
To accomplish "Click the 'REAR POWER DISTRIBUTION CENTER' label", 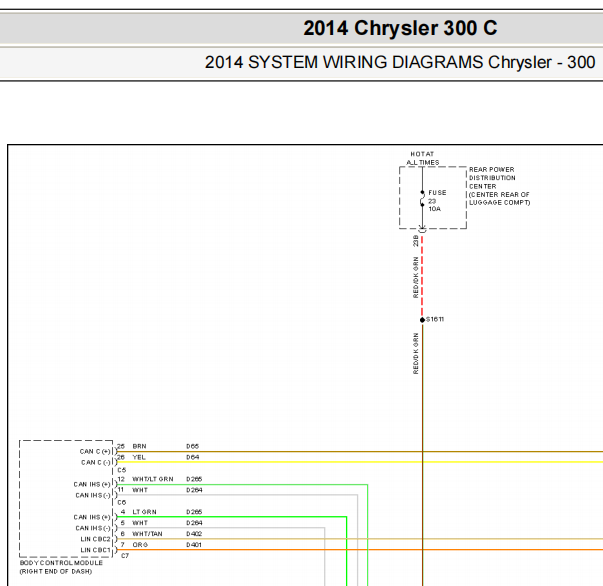I will pos(492,178).
